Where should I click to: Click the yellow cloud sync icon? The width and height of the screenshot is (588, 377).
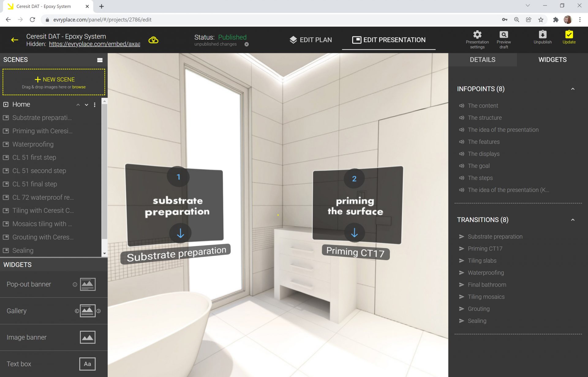coord(153,40)
